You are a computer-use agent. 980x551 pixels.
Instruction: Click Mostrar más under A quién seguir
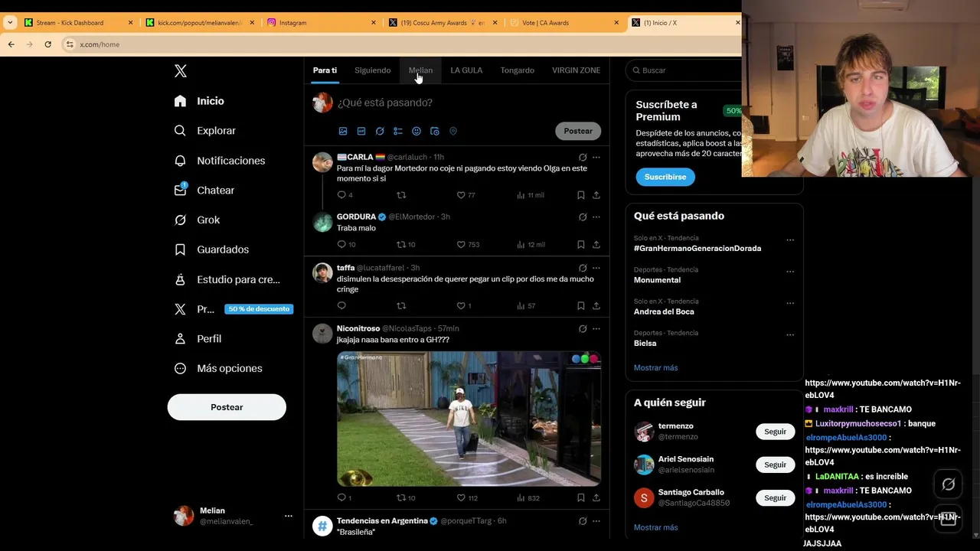click(x=655, y=528)
